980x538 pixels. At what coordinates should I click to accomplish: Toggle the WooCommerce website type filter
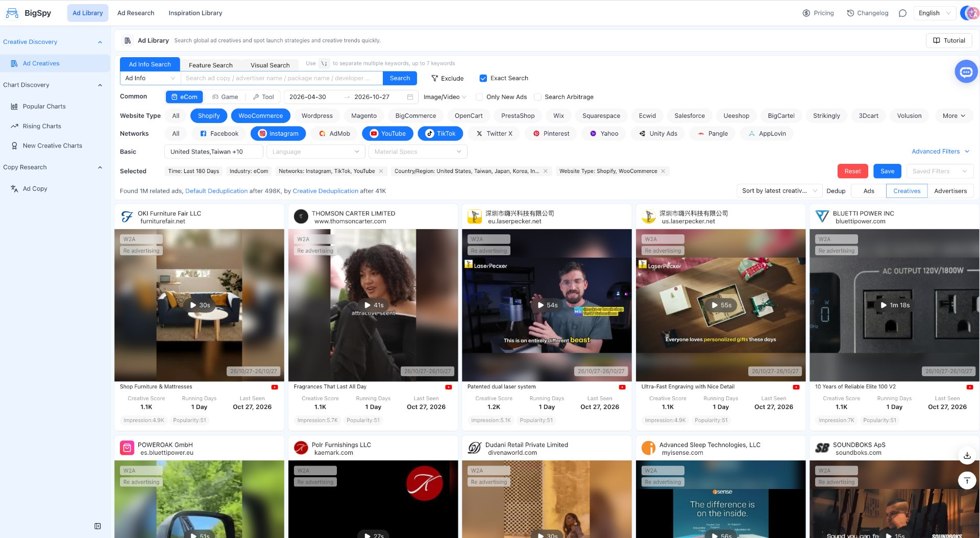click(260, 116)
